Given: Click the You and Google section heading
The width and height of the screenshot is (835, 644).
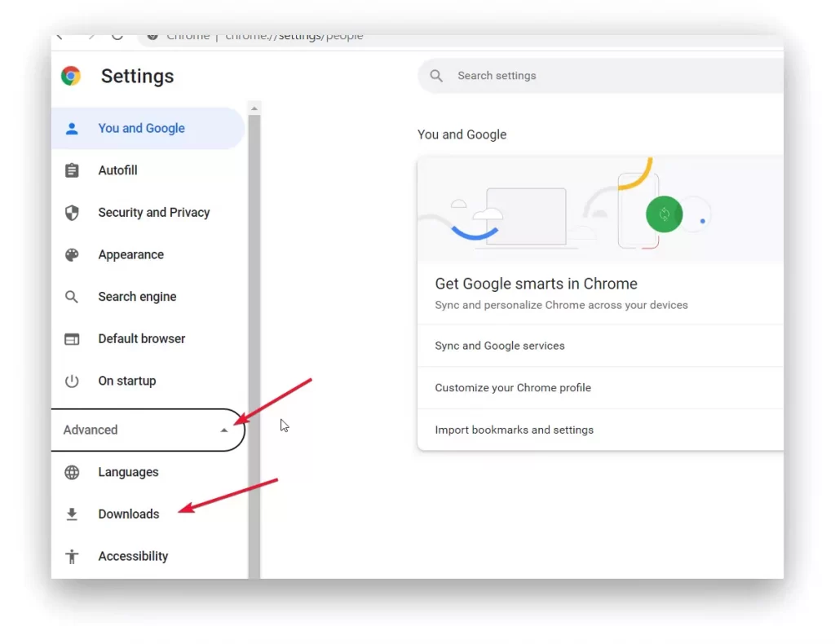Looking at the screenshot, I should [462, 135].
